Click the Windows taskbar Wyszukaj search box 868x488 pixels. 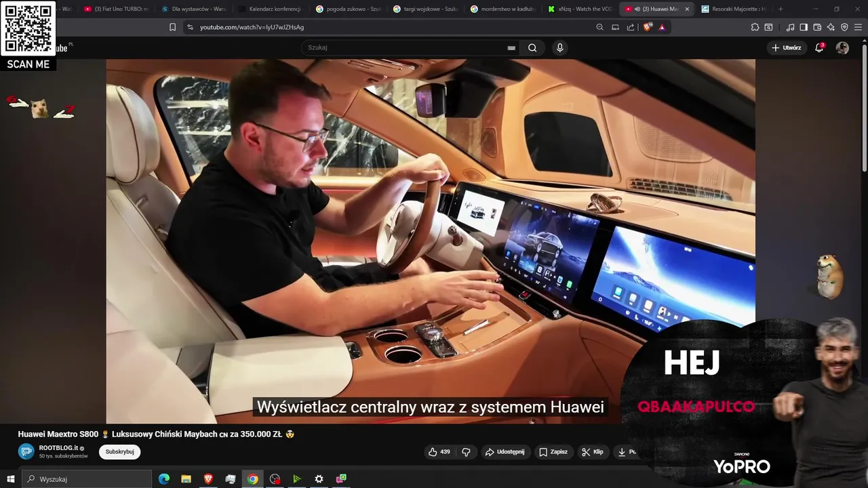pos(86,479)
